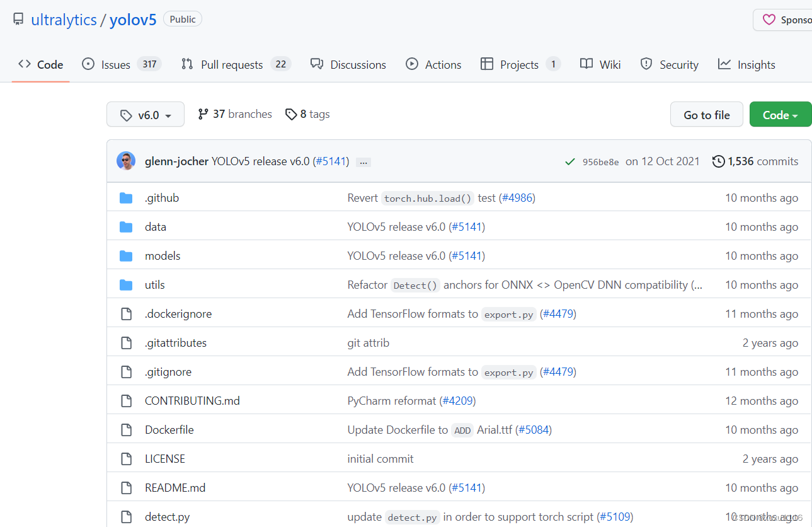Viewport: 812px width, 527px height.
Task: Open the Pull requests tab
Action: 236,64
